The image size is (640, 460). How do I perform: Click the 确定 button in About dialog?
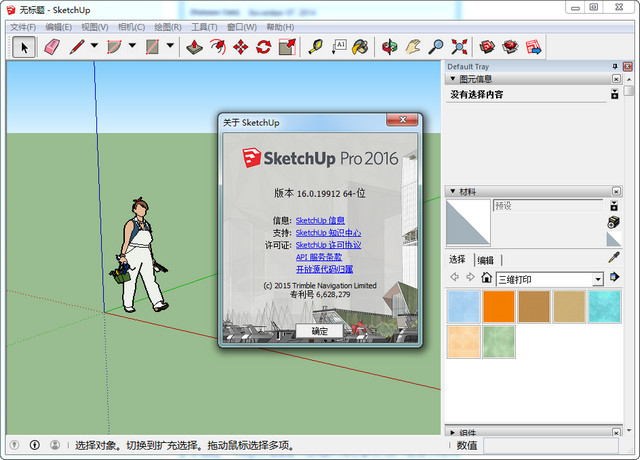(319, 330)
